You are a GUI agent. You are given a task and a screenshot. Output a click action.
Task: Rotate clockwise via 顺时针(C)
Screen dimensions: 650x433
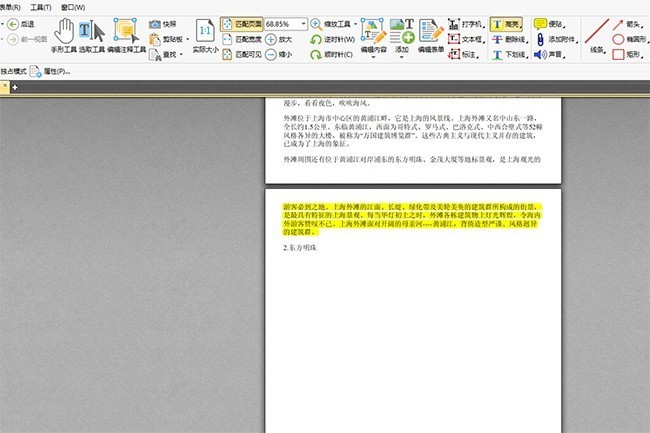(332, 54)
